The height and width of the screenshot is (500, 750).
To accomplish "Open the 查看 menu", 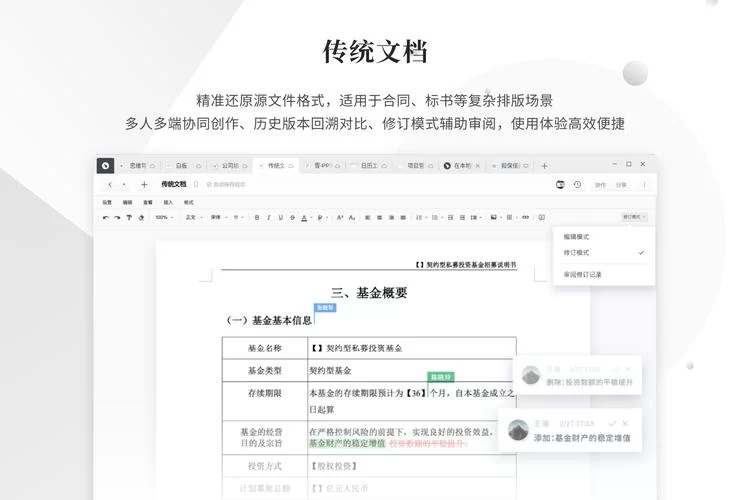I will coord(148,202).
